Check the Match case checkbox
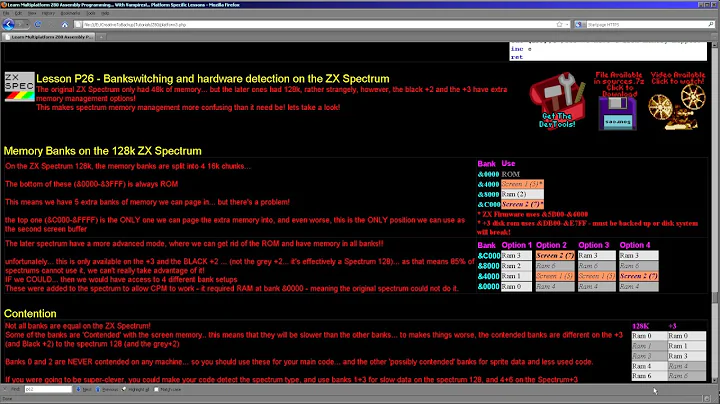Image resolution: width=720 pixels, height=404 pixels. [x=157, y=389]
